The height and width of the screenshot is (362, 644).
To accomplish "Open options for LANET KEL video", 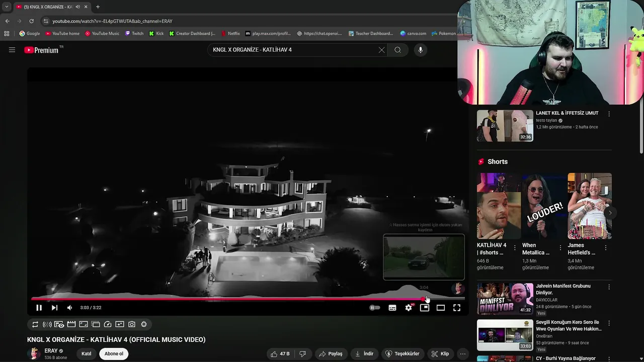I will click(x=609, y=114).
